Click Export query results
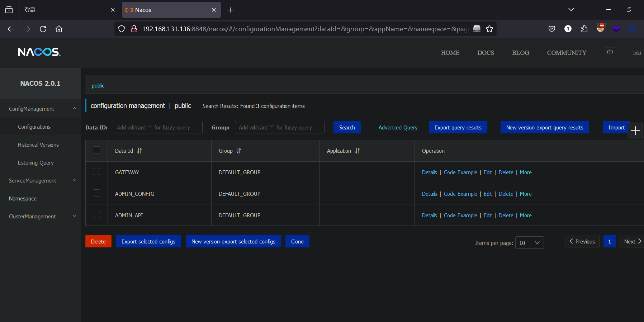 458,127
